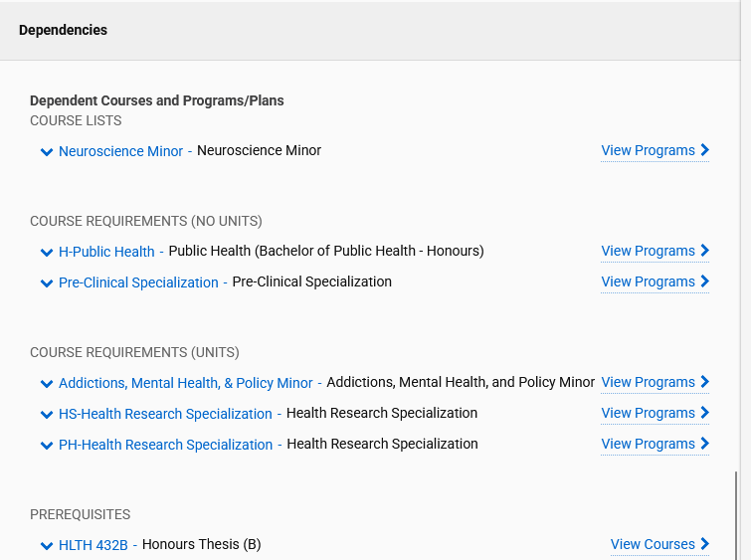Viewport: 751px width, 560px height.
Task: View Programs for H-Public Health
Action: click(x=655, y=252)
